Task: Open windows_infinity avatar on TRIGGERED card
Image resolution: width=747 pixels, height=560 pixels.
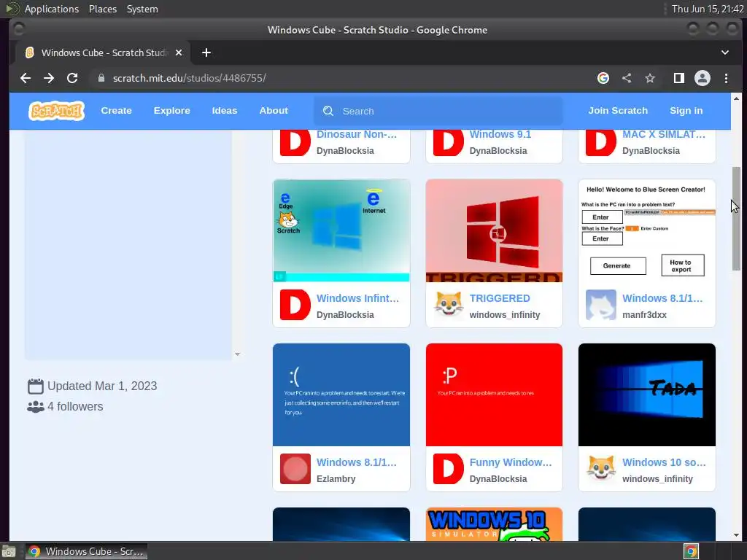Action: (449, 305)
